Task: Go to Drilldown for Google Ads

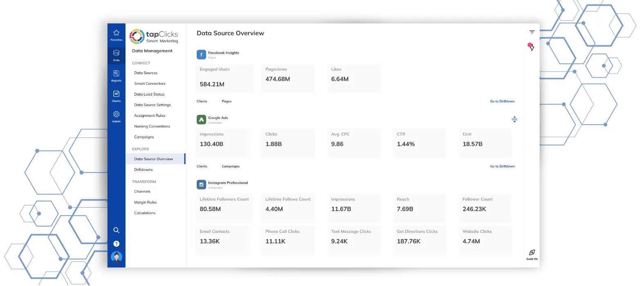Action: coord(502,166)
